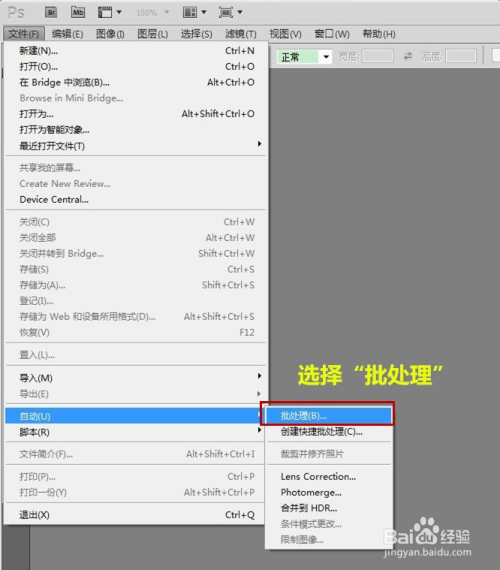500x570 pixels.
Task: Select 存储(S) menu entry
Action: (x=136, y=269)
